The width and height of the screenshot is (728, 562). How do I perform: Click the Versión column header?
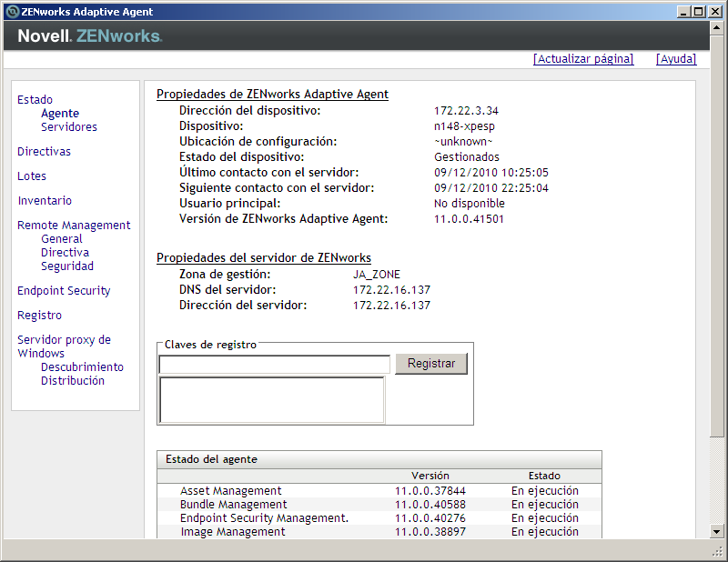point(430,476)
